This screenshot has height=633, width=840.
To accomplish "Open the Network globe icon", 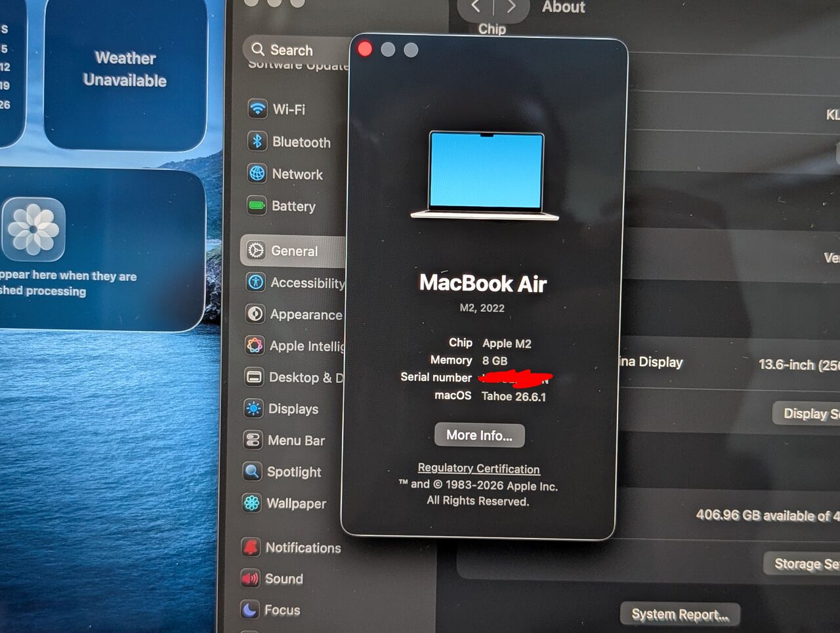I will (x=257, y=173).
